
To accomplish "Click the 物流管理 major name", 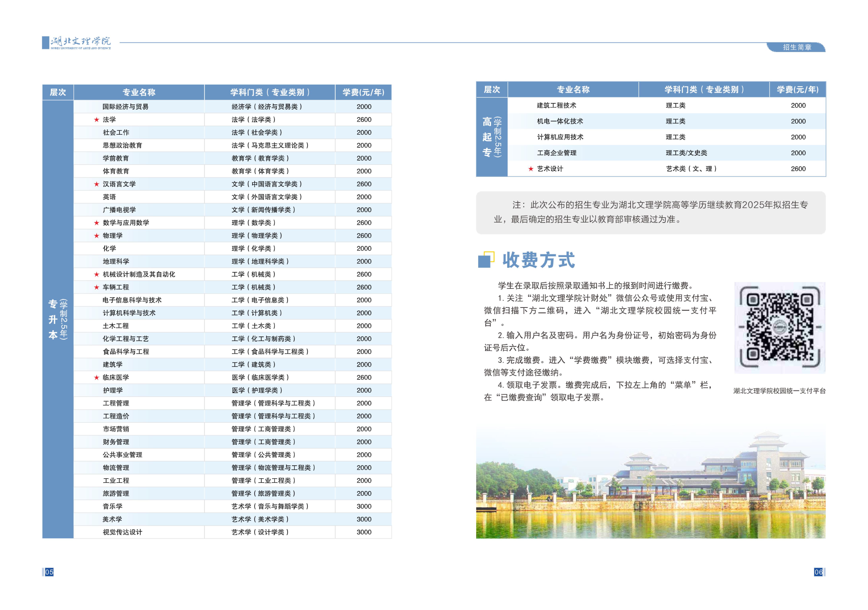I will [x=116, y=467].
